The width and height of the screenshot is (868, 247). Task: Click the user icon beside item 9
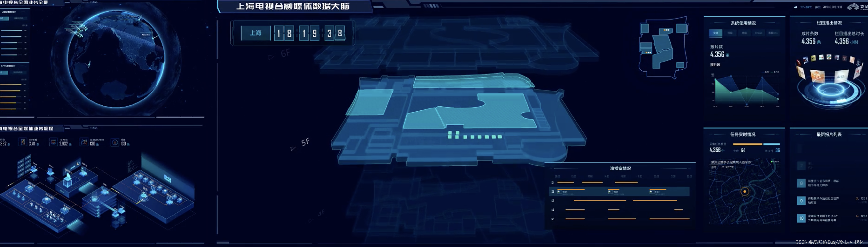pyautogui.click(x=857, y=198)
